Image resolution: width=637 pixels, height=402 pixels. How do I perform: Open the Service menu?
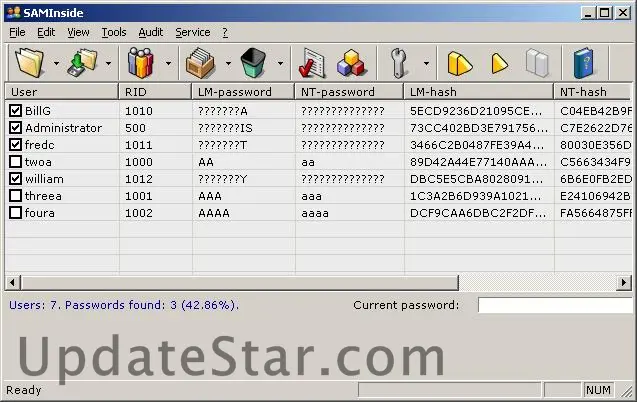pyautogui.click(x=193, y=32)
